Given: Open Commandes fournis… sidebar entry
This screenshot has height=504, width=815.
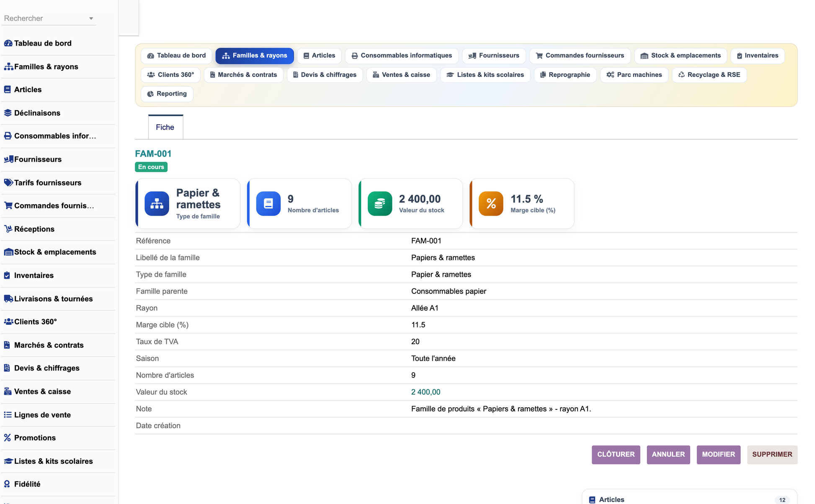Looking at the screenshot, I should (58, 206).
